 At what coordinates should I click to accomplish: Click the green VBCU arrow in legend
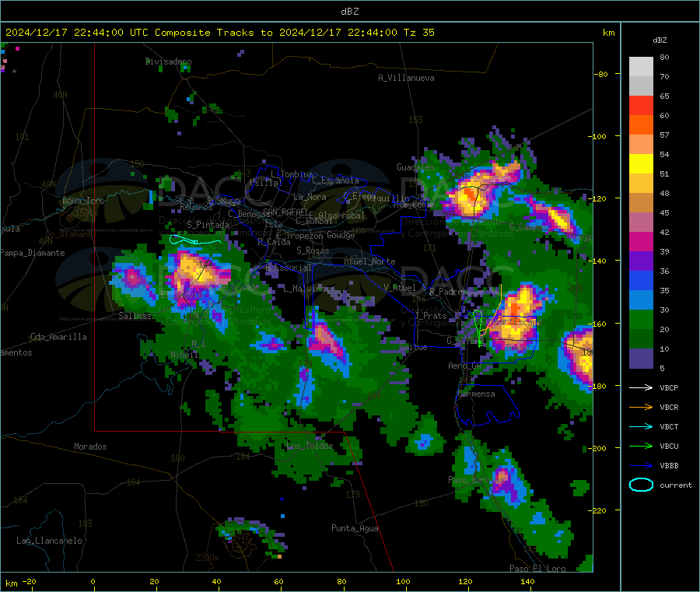click(x=641, y=446)
